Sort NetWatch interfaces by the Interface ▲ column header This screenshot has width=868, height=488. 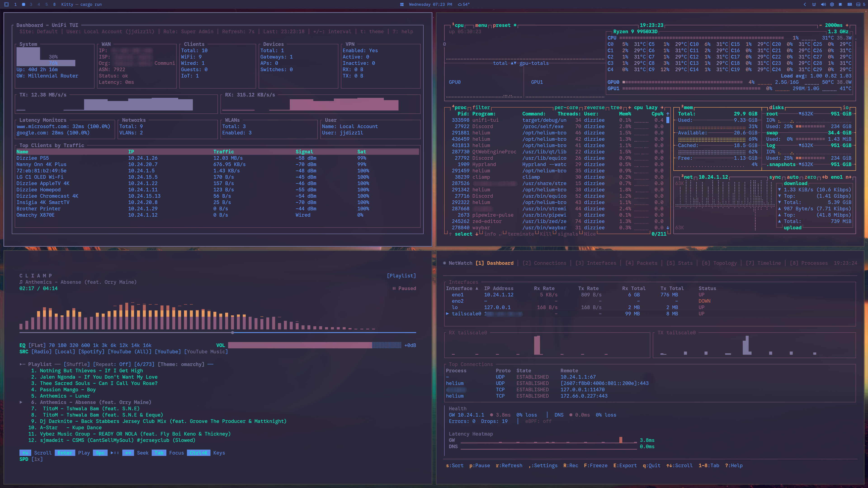click(x=462, y=288)
